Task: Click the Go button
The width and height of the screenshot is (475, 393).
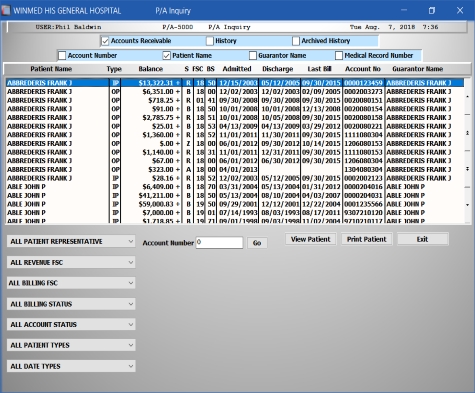Action: (x=257, y=243)
